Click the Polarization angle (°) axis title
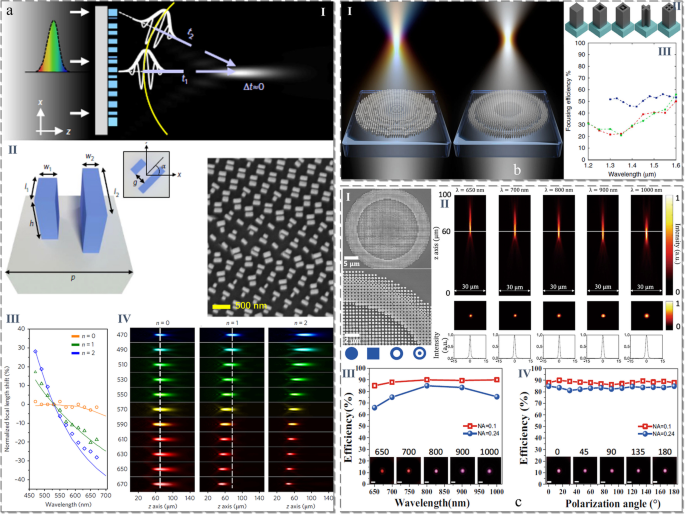685x515 pixels. coord(613,504)
